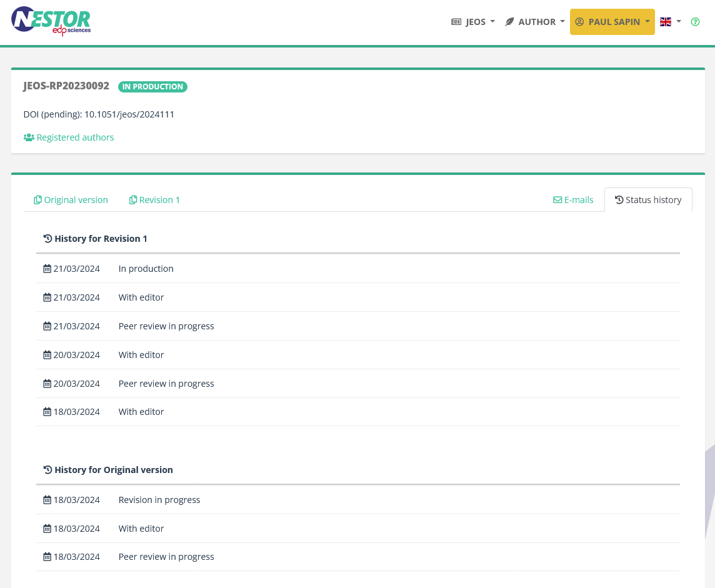Click the Registered authors group icon
The width and height of the screenshot is (715, 588).
[29, 137]
